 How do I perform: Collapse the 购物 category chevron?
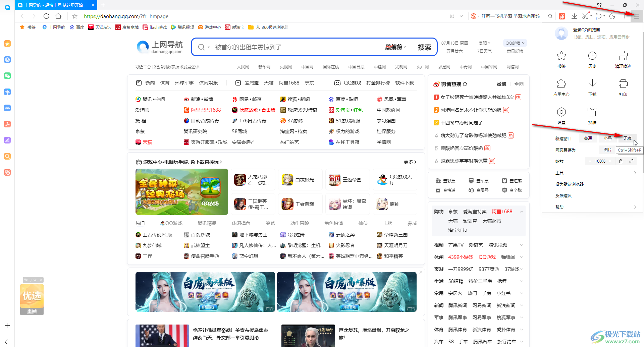(x=522, y=212)
